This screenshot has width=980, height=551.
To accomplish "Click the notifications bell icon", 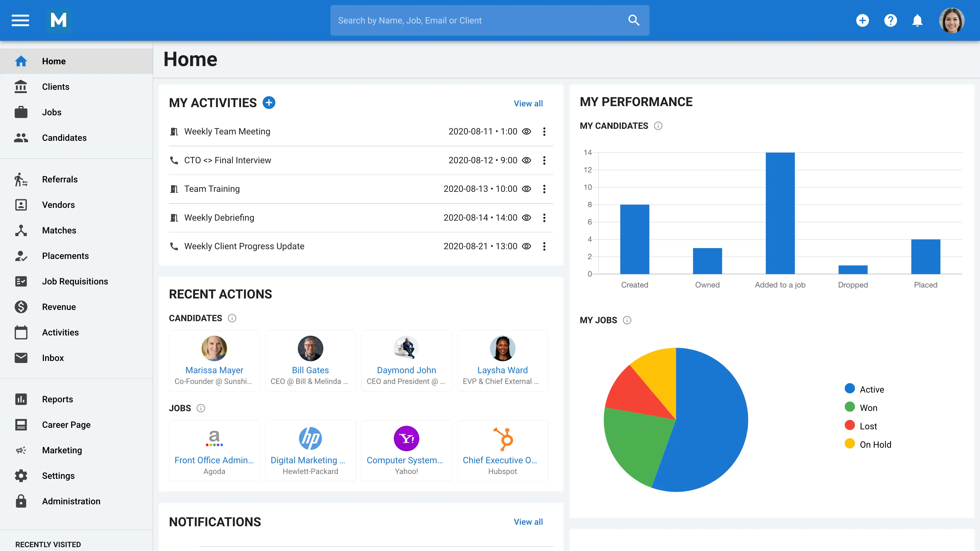I will point(917,20).
